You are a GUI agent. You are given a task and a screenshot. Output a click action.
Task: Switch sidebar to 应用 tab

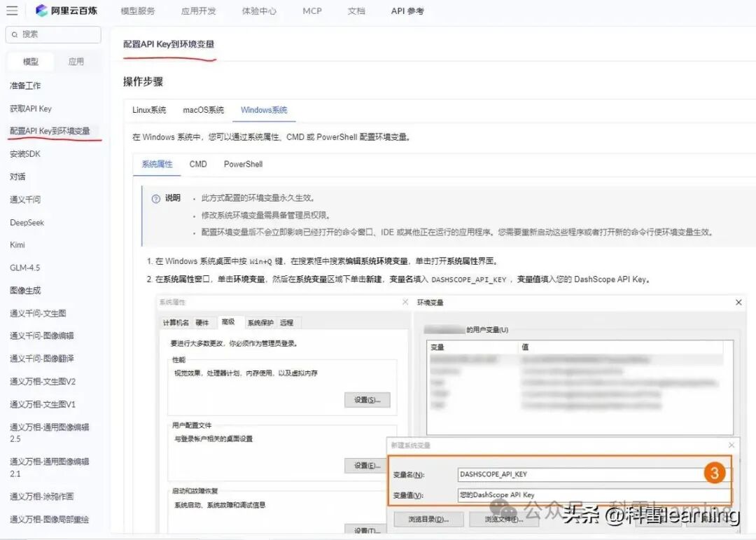click(76, 62)
